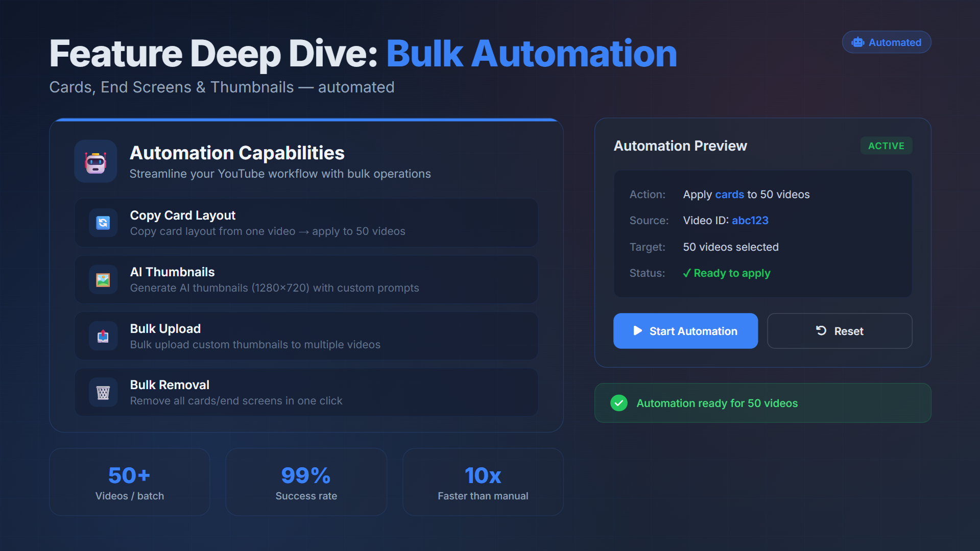980x551 pixels.
Task: Click 'Streamline your YouTube workflow' description
Action: pos(280,174)
